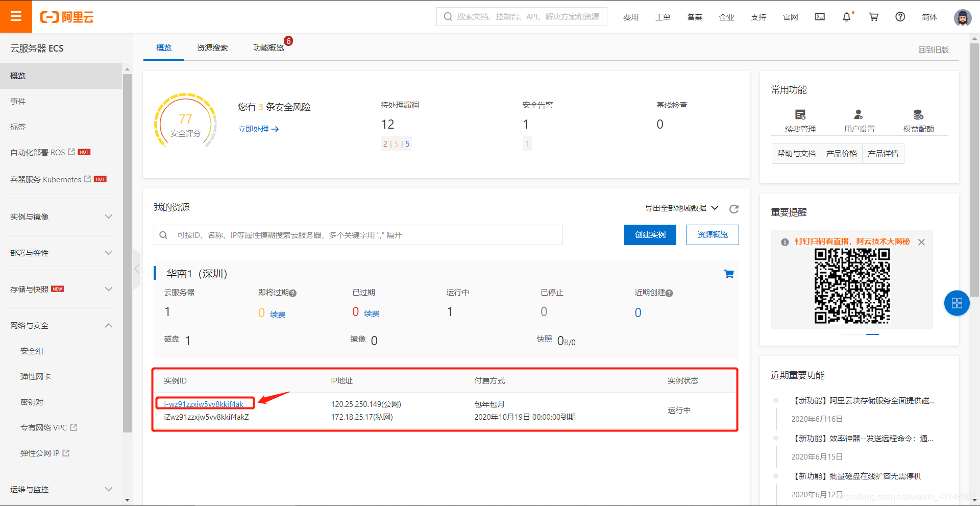Click the DingTalk QR code image
This screenshot has width=980, height=506.
[x=852, y=286]
